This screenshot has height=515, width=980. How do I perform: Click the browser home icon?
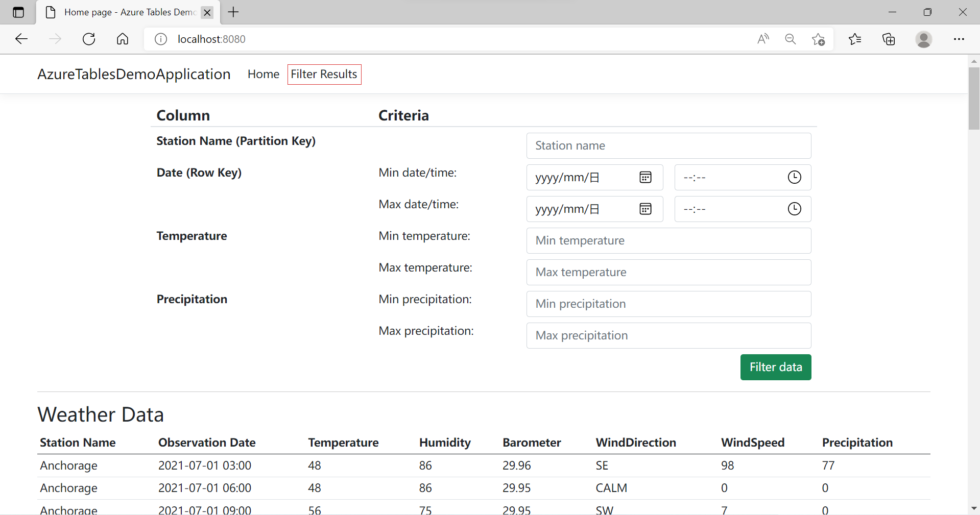coord(123,39)
